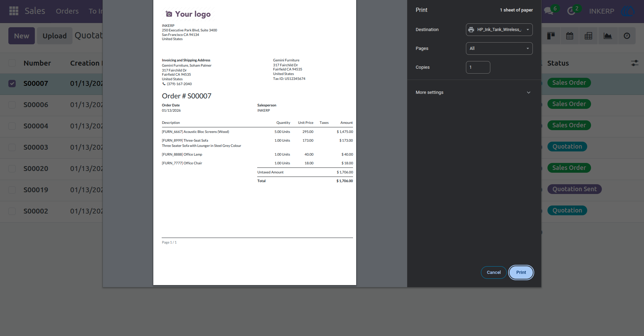This screenshot has height=336, width=644.
Task: Check the S00020 row checkbox
Action: 12,169
